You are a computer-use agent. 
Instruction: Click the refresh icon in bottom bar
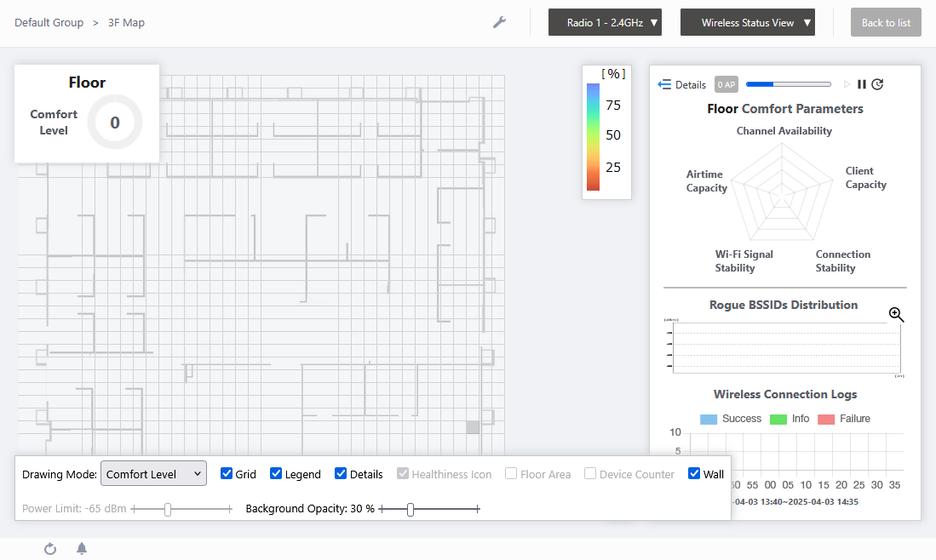click(x=50, y=549)
